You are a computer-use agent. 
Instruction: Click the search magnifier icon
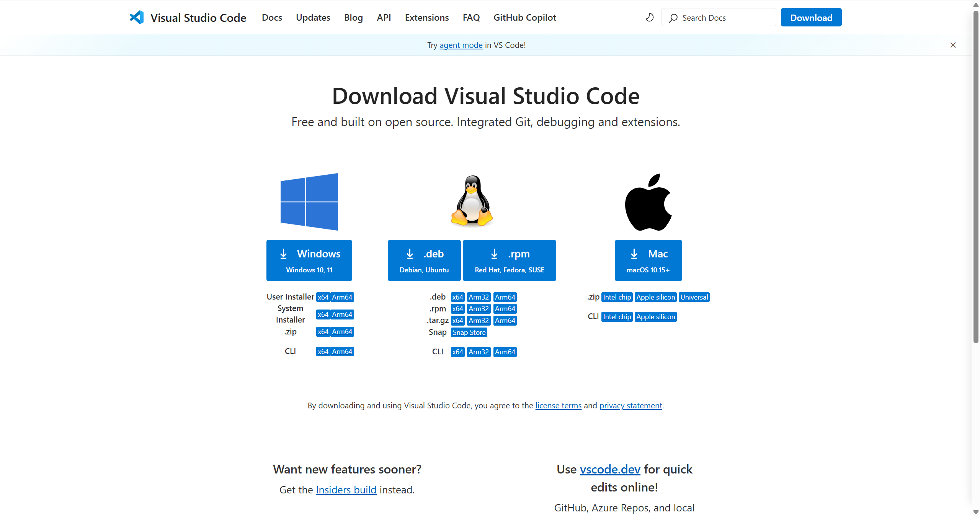point(673,18)
